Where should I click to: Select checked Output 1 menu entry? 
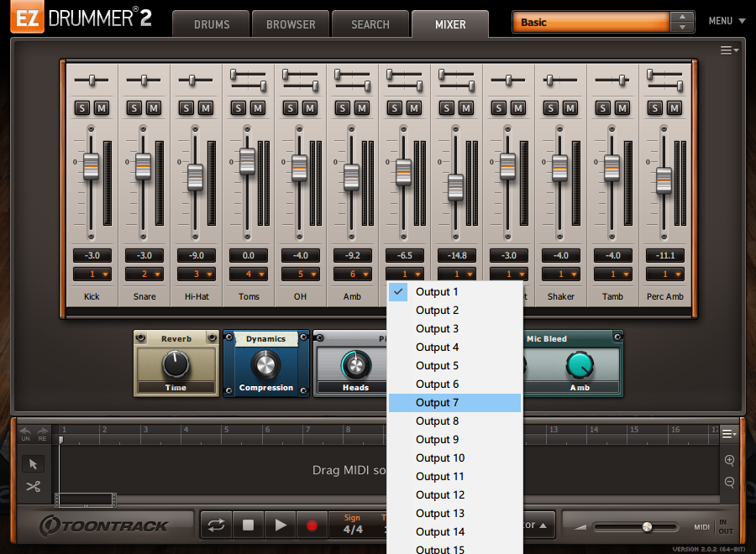click(x=454, y=292)
